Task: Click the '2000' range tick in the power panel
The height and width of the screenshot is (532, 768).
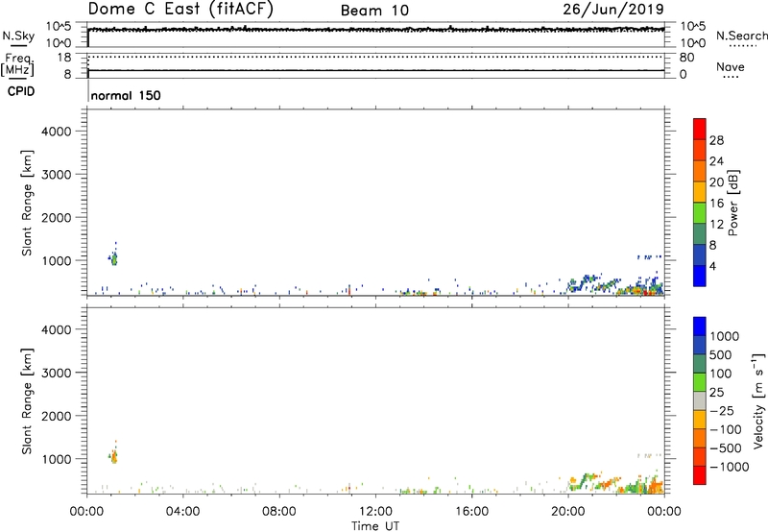Action: pos(57,217)
